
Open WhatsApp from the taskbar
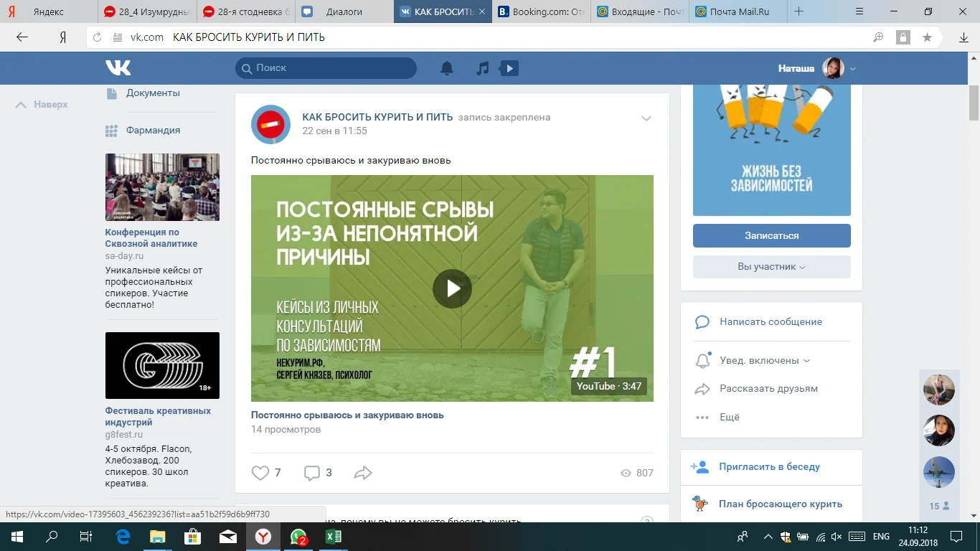298,537
